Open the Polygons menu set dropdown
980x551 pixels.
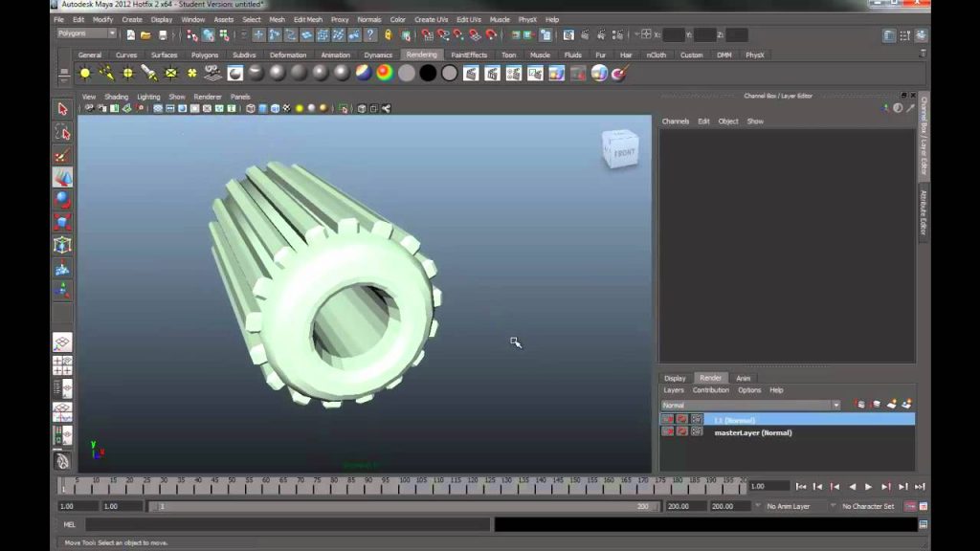click(86, 33)
